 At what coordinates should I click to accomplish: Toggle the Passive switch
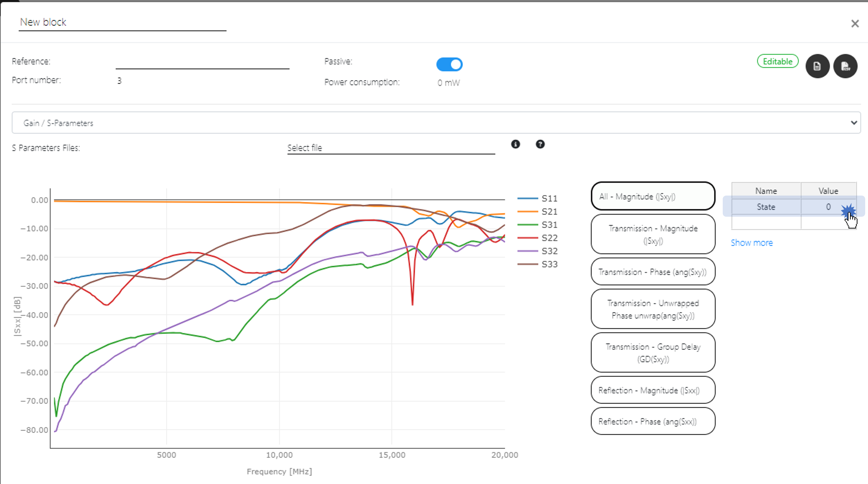(449, 64)
